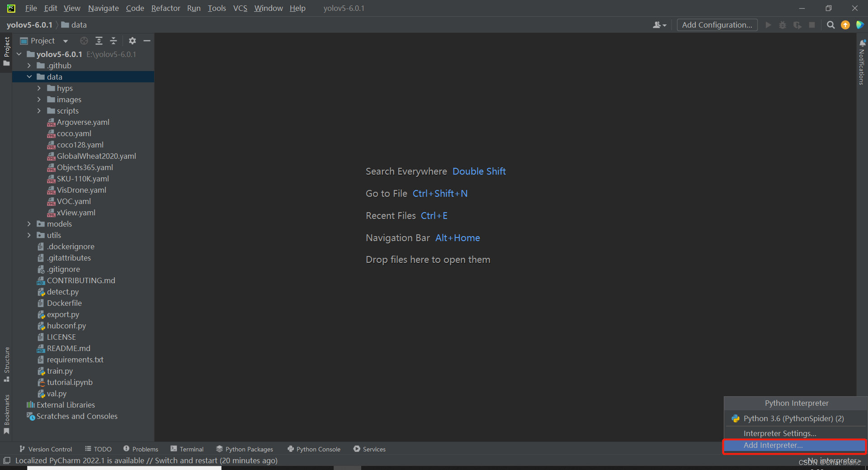868x470 pixels.
Task: Open the Services tool window
Action: [369, 449]
